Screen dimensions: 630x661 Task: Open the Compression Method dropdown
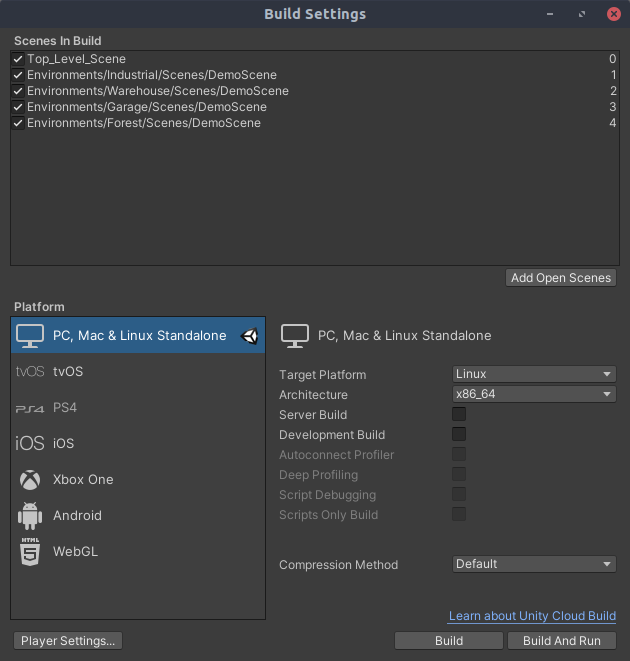[x=534, y=564]
